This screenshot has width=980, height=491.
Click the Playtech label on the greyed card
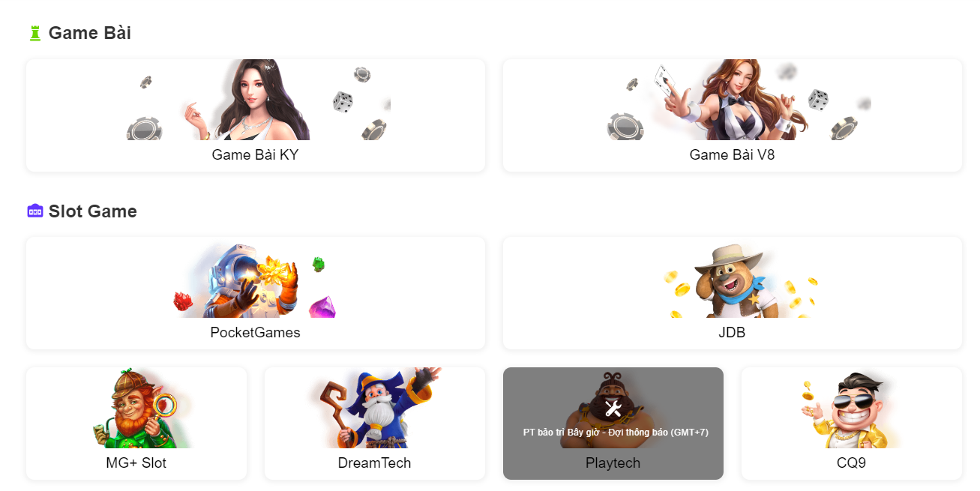(613, 463)
